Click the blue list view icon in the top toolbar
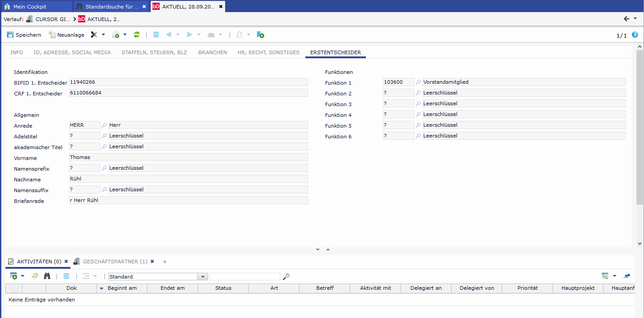644x318 pixels. pyautogui.click(x=156, y=34)
